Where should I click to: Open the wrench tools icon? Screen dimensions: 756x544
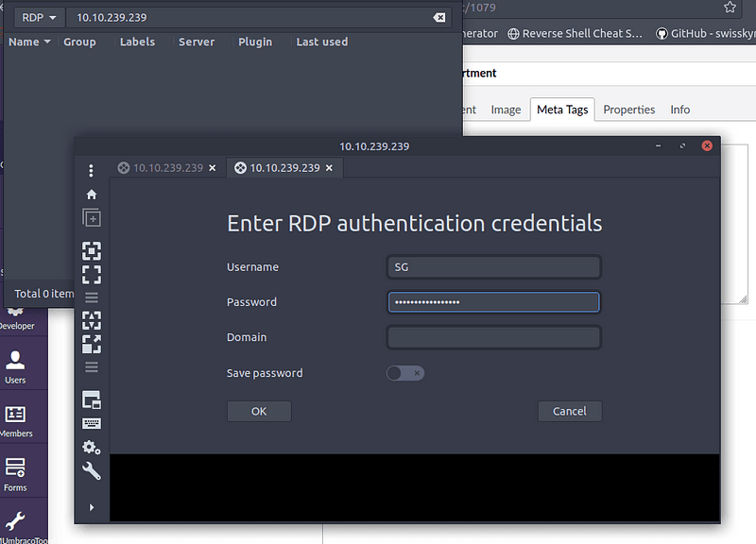tap(92, 471)
